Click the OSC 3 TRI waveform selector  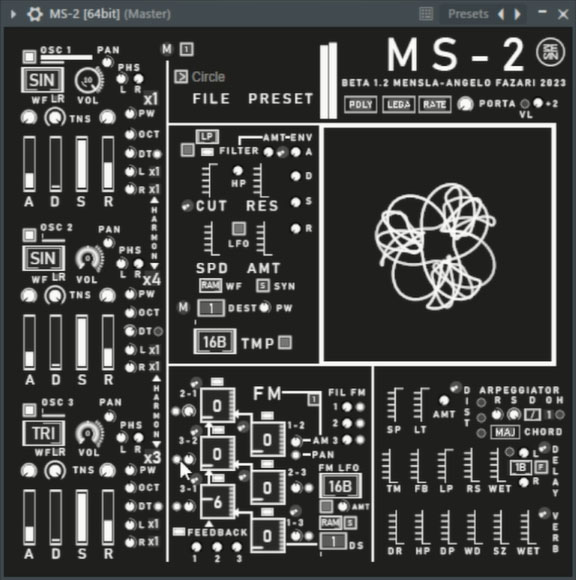tap(44, 433)
